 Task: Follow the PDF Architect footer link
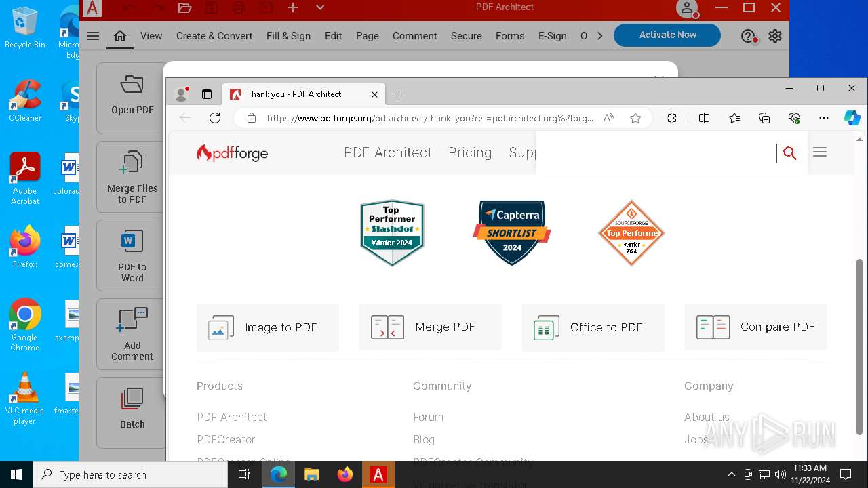(232, 417)
